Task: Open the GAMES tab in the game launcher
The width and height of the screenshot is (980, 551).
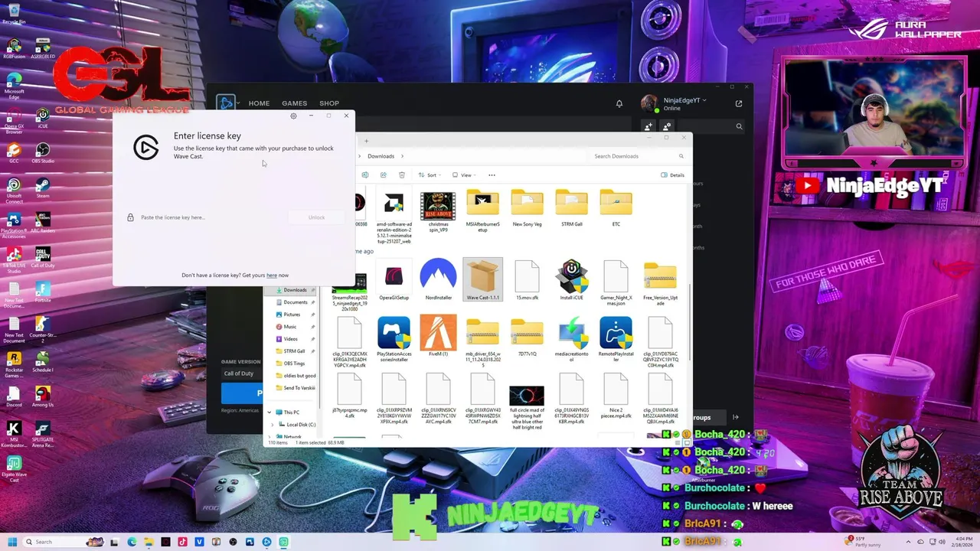Action: click(x=294, y=103)
